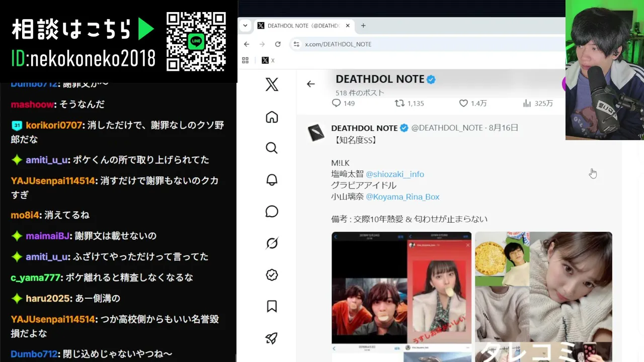
Task: Go back using the profile header arrow
Action: click(311, 84)
